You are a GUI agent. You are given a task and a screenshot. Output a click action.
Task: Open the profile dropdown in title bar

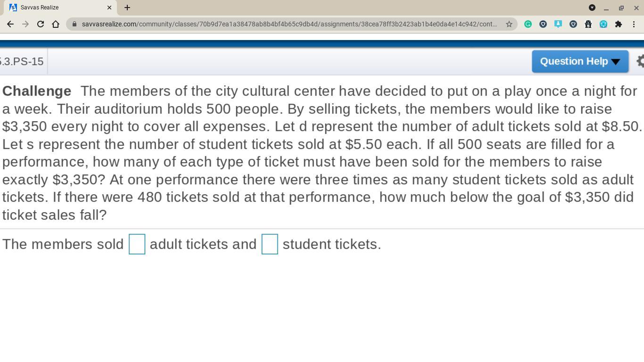point(592,8)
